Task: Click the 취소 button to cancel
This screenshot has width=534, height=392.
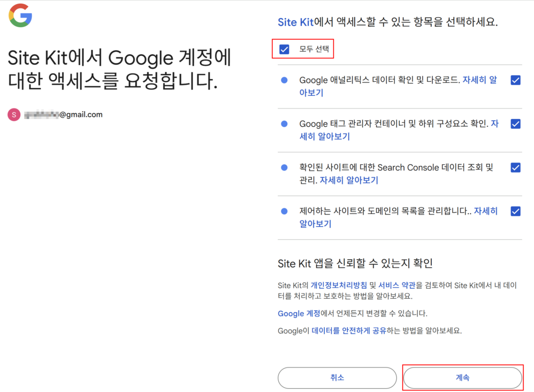Action: point(337,377)
